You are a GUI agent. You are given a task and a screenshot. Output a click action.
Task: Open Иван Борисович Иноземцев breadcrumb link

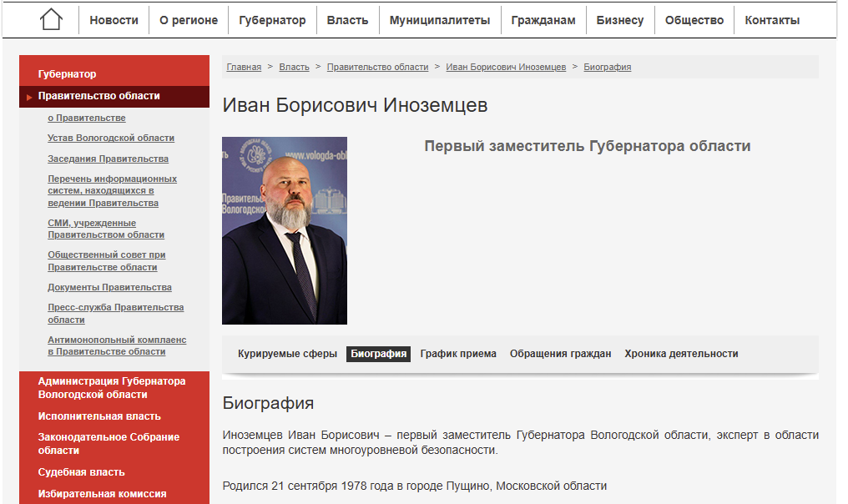click(506, 67)
